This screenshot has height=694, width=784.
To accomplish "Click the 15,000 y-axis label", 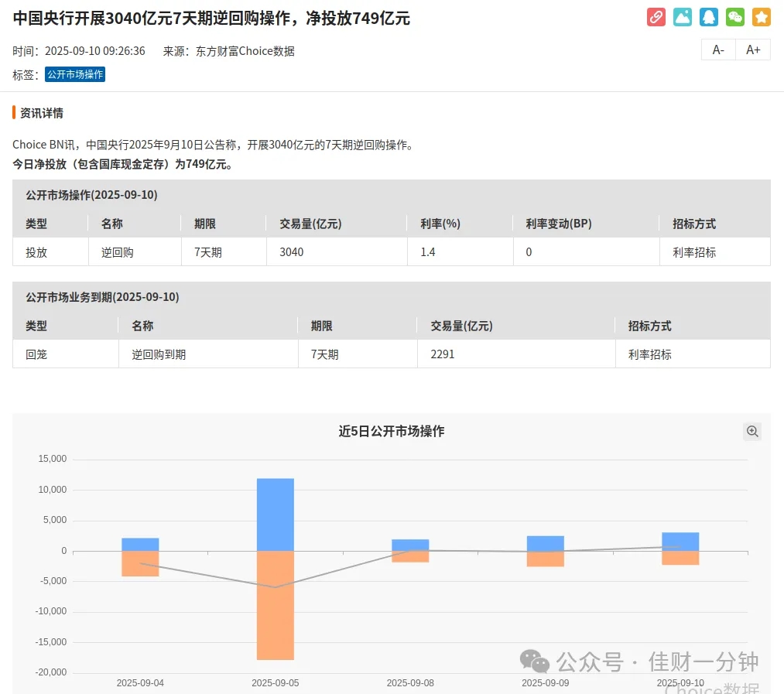I will (x=53, y=459).
